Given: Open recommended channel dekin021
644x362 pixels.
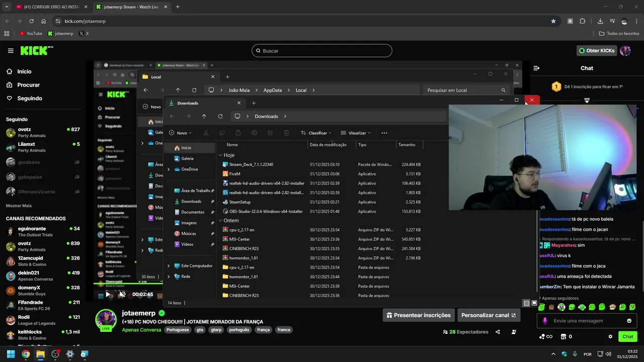Looking at the screenshot, I should point(43,276).
